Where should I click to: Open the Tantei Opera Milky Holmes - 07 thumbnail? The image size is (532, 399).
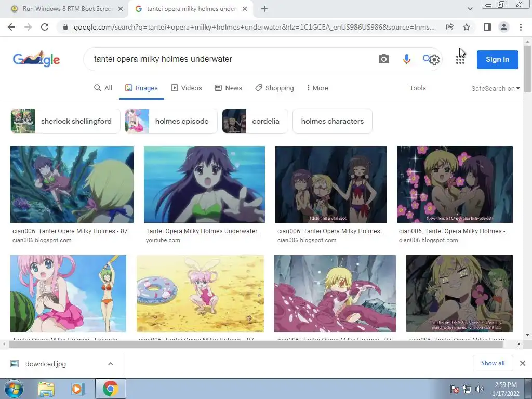[x=72, y=184]
